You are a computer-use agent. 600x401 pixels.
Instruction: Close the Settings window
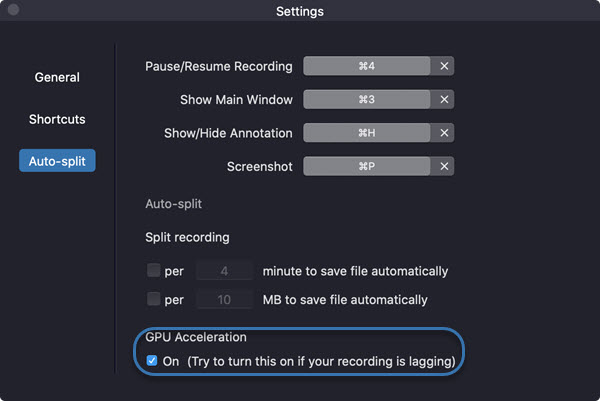(13, 10)
